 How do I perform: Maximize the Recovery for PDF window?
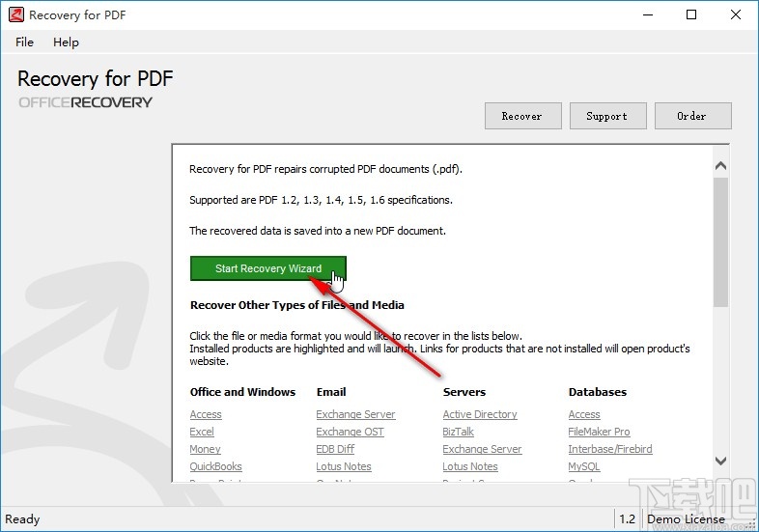pyautogui.click(x=691, y=14)
